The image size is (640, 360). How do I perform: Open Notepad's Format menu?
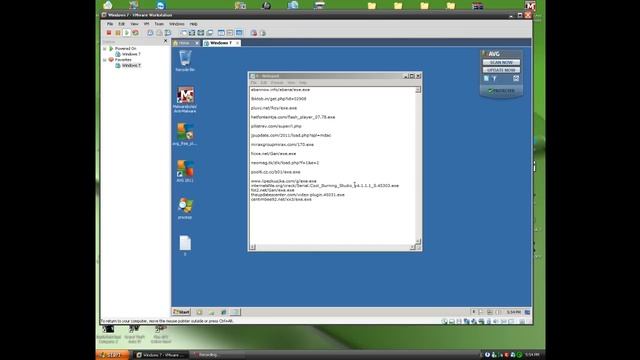277,82
